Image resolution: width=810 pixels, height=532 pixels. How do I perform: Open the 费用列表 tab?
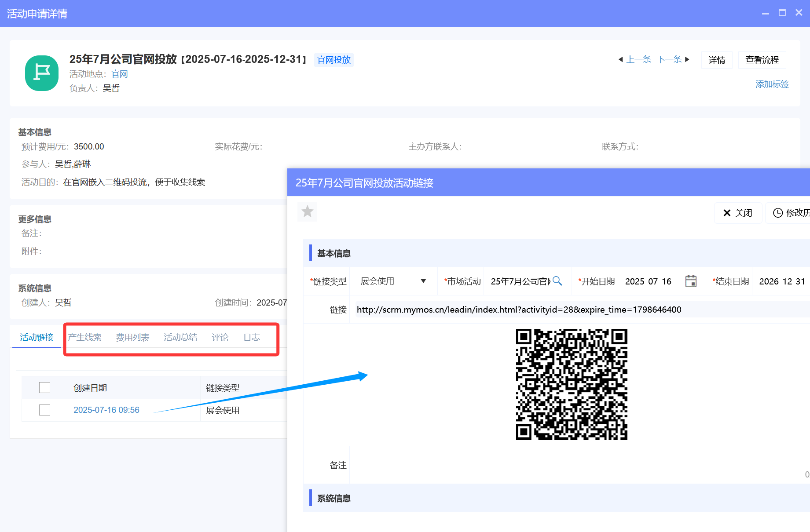click(x=132, y=337)
